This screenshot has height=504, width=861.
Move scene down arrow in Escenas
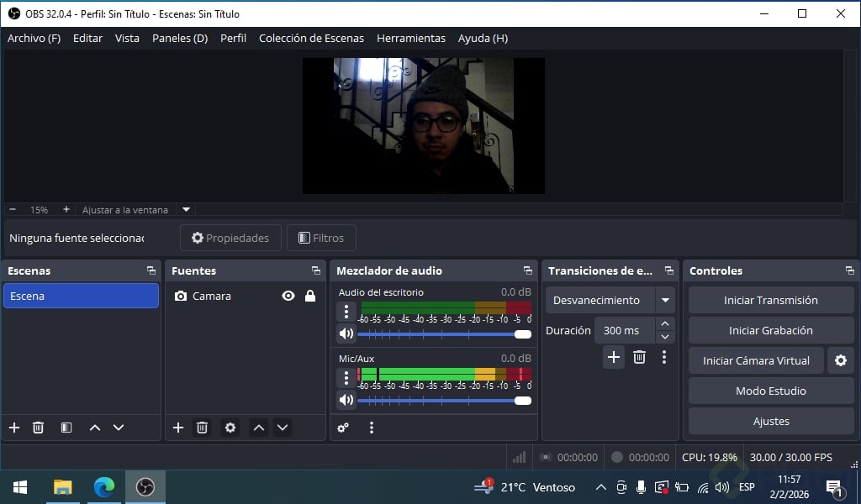[x=119, y=428]
